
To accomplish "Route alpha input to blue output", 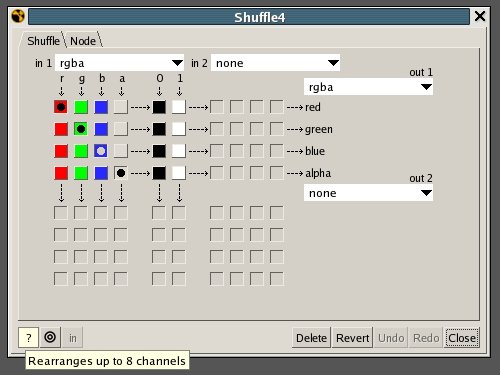I will point(121,151).
